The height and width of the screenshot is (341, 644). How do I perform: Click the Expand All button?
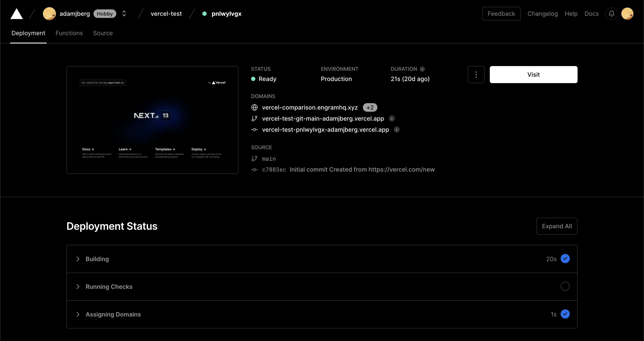tap(557, 226)
